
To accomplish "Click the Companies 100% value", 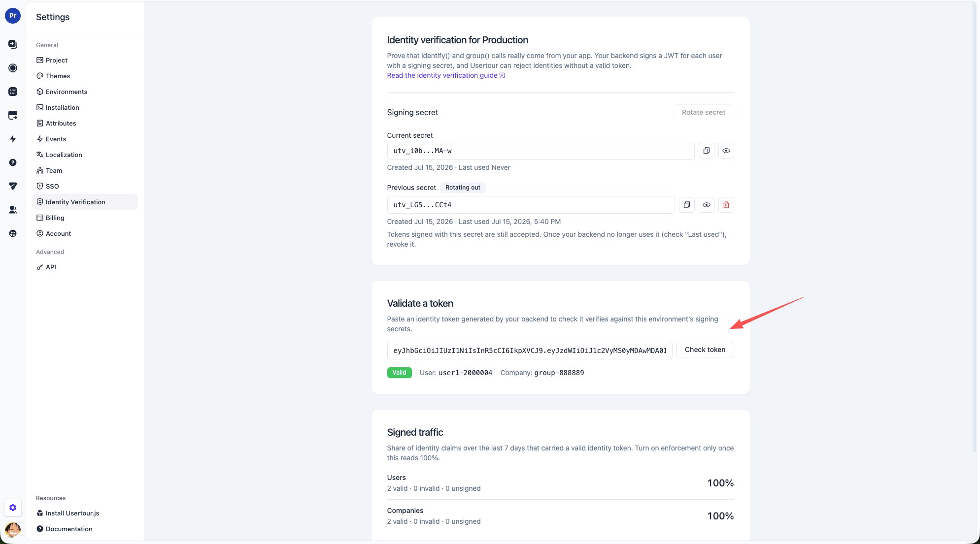I will click(x=720, y=516).
